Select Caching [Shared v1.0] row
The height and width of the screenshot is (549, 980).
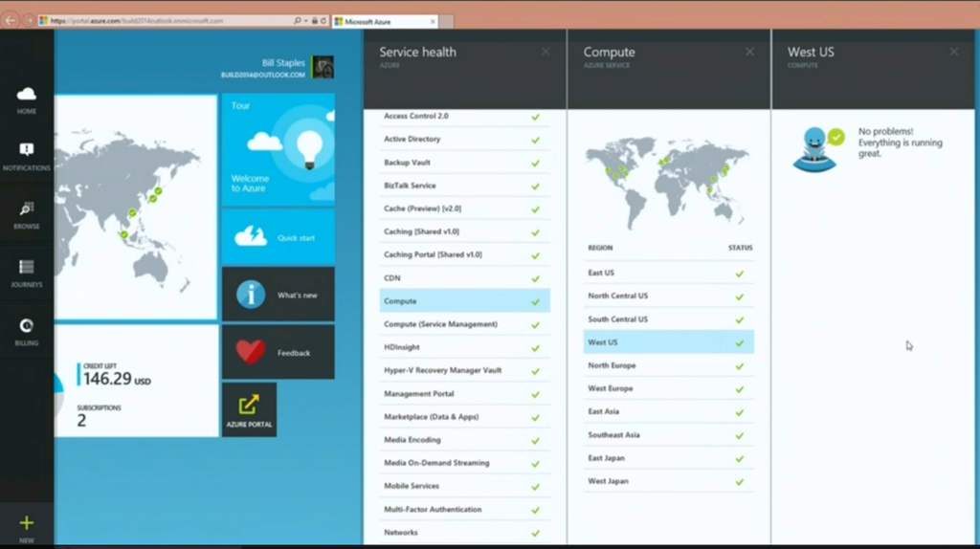click(x=464, y=231)
